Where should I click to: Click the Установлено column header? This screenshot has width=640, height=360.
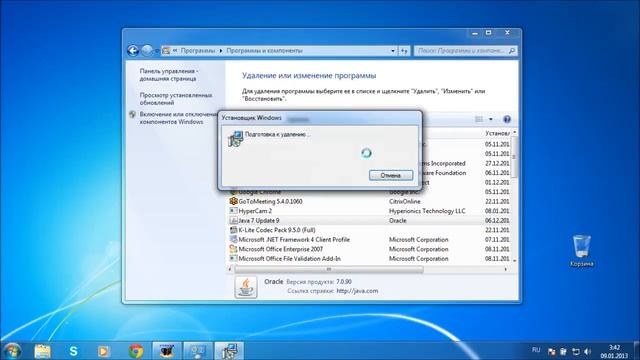pos(497,133)
